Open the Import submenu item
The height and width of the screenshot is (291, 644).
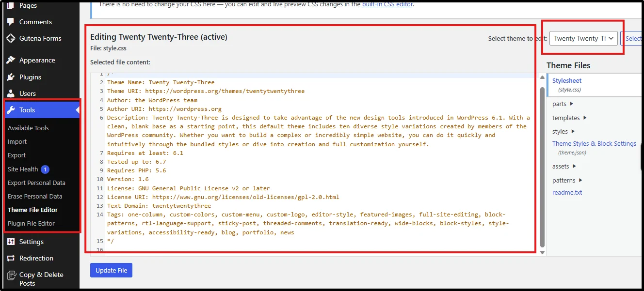pos(17,141)
